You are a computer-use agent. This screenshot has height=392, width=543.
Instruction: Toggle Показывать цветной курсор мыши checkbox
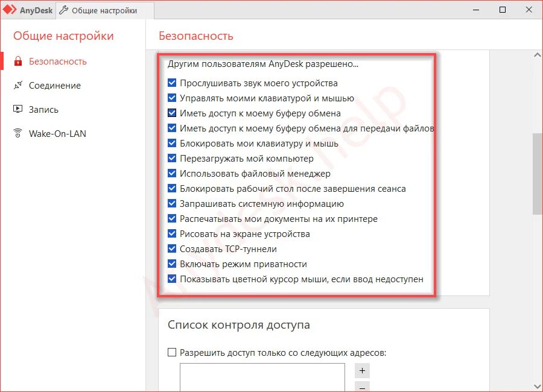point(172,279)
